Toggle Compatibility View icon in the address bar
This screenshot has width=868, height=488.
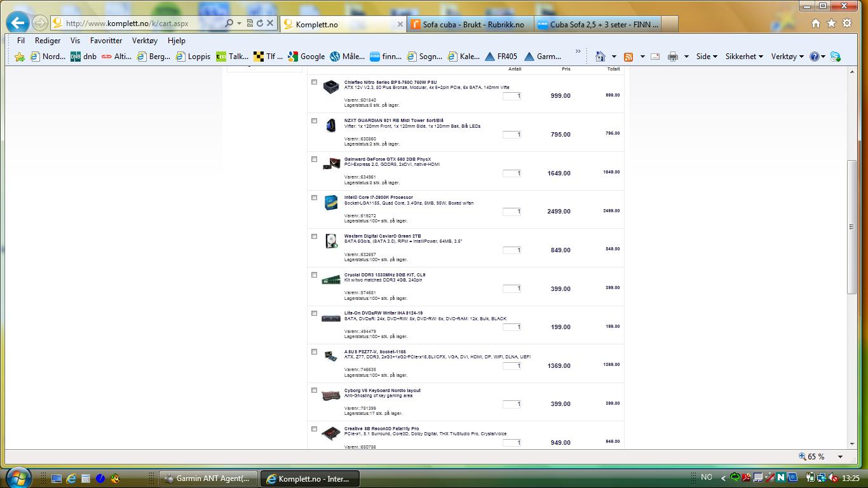(x=250, y=23)
